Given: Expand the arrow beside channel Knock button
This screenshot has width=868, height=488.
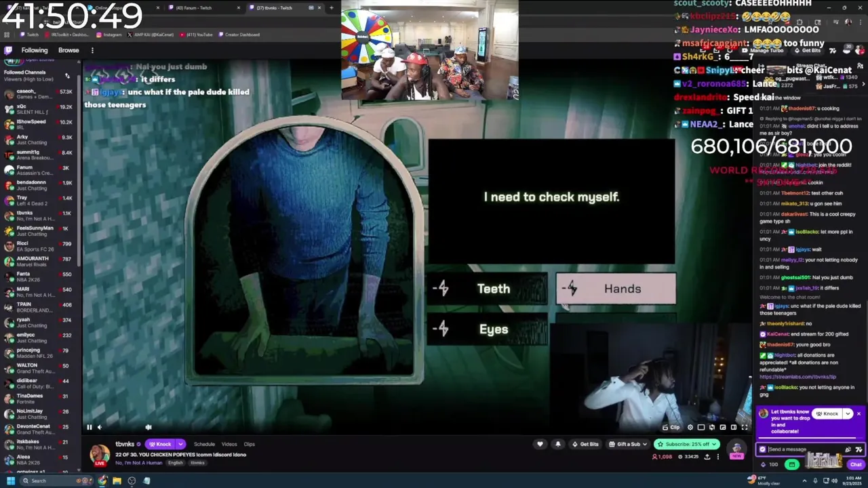Looking at the screenshot, I should coord(180,444).
